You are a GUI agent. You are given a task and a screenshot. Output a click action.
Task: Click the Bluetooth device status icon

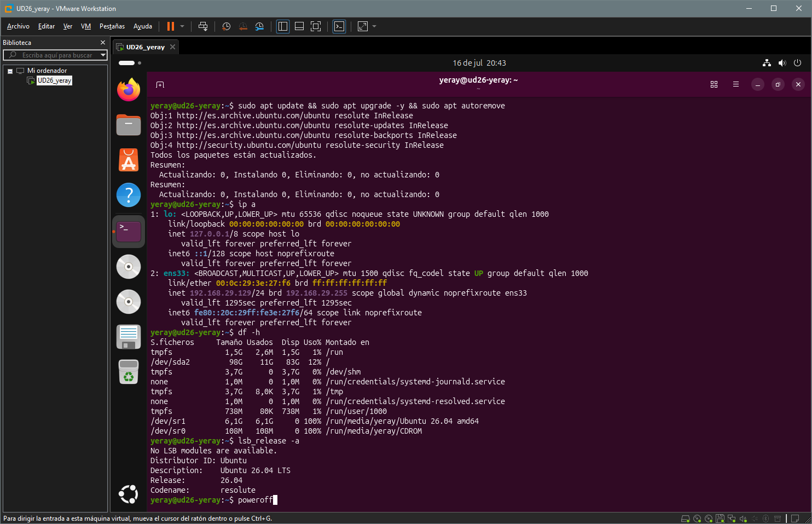pyautogui.click(x=766, y=519)
